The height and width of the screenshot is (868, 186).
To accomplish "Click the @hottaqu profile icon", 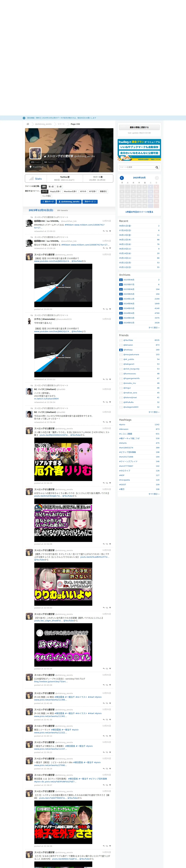I will tap(121, 350).
